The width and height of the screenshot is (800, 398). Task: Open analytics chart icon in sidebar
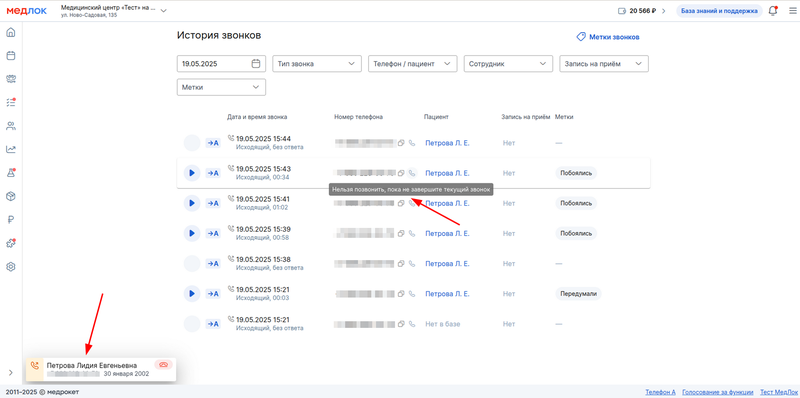[x=11, y=150]
